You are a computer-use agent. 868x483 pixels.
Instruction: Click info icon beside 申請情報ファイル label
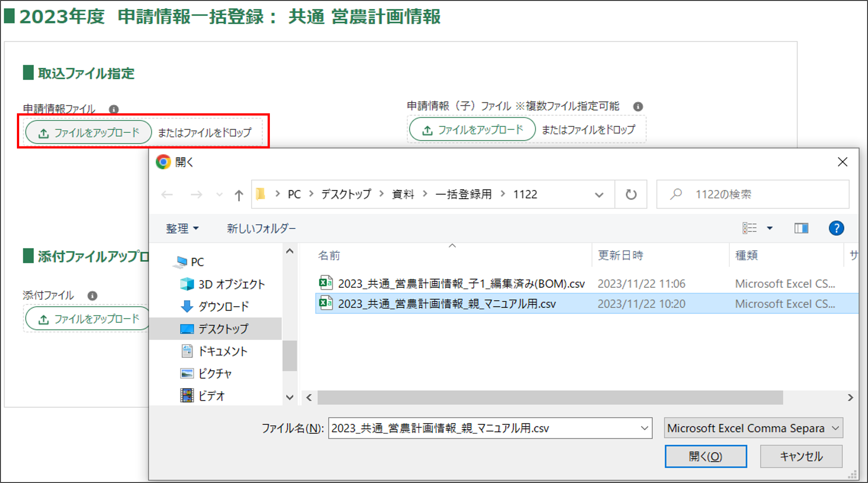tap(114, 109)
